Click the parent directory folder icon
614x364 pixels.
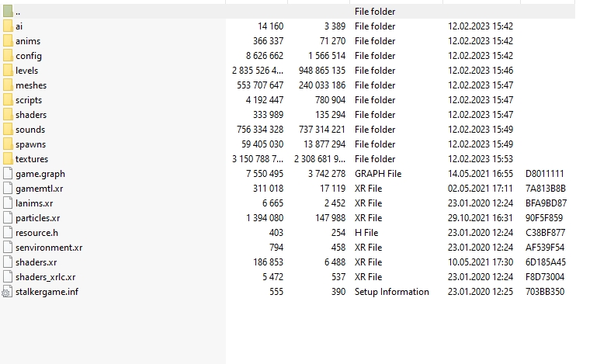pos(8,12)
